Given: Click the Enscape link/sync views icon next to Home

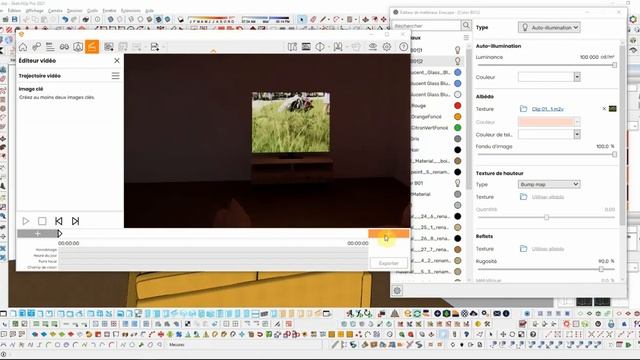Looking at the screenshot, I should 36,47.
